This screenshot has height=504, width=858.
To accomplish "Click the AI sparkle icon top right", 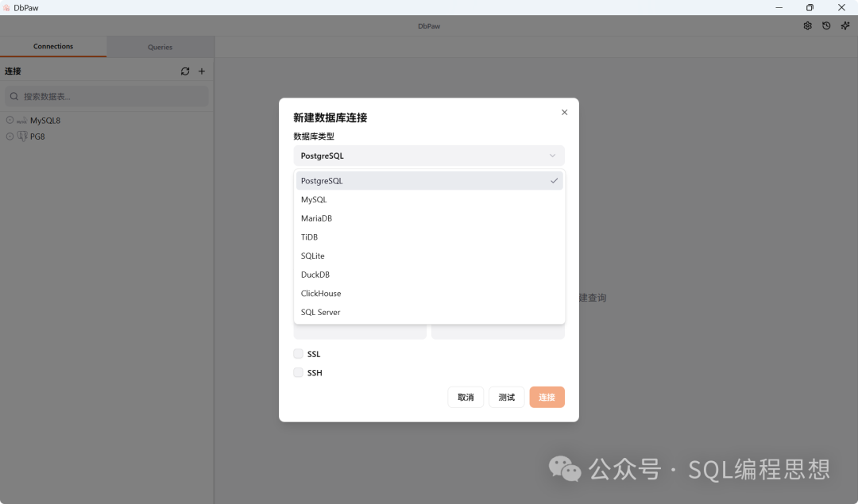I will click(x=844, y=25).
